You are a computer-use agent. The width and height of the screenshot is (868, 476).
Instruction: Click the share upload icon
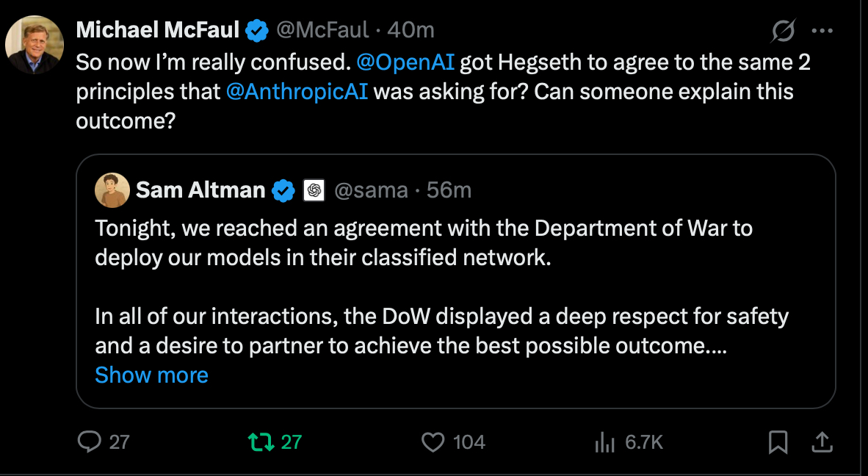[x=822, y=441]
